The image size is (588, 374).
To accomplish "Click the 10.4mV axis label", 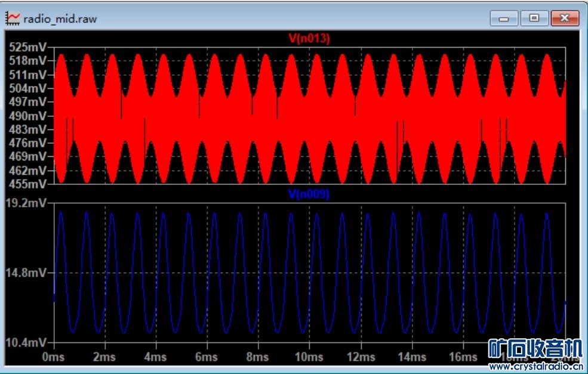I will [26, 343].
